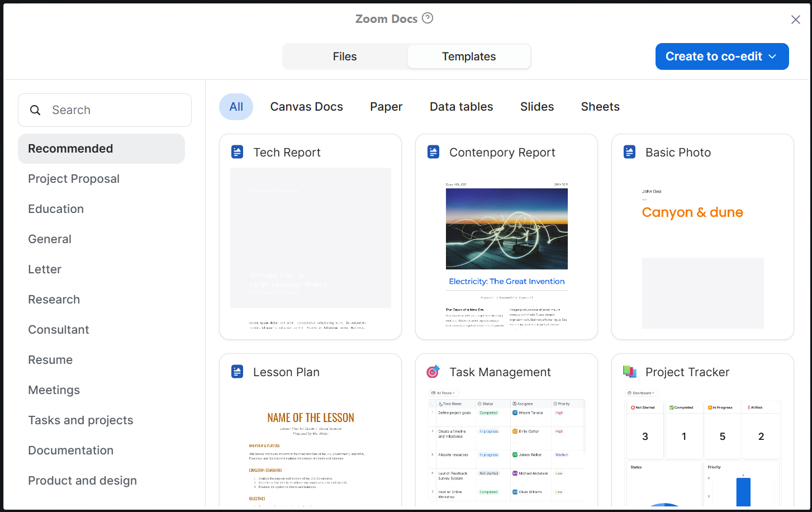Viewport: 812px width, 512px height.
Task: Click the Contenpory Report title text
Action: [502, 153]
